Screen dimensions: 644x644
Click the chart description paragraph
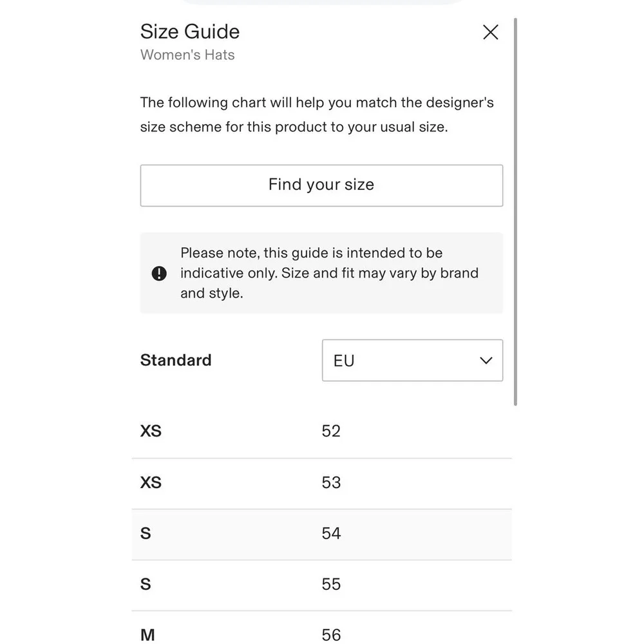point(317,115)
